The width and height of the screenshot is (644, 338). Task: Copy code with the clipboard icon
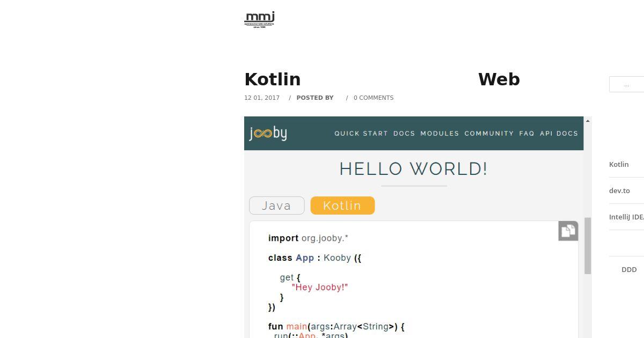[x=568, y=231]
